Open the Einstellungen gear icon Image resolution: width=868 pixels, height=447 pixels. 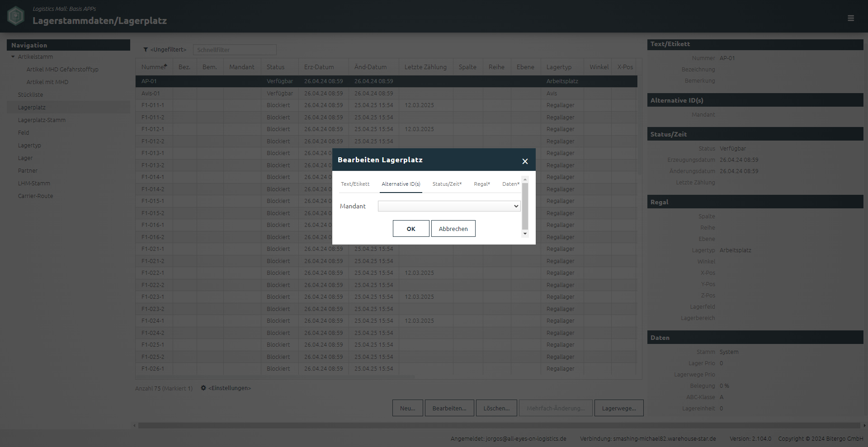[203, 388]
